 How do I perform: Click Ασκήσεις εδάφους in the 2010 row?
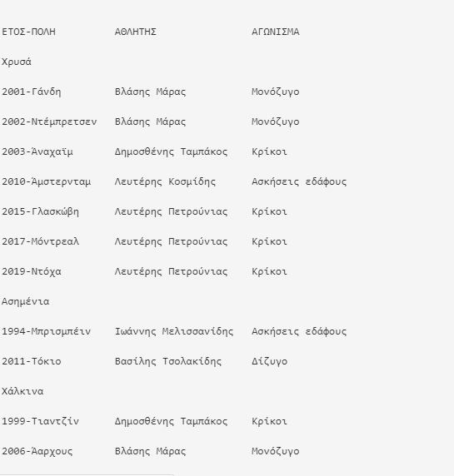(x=299, y=182)
